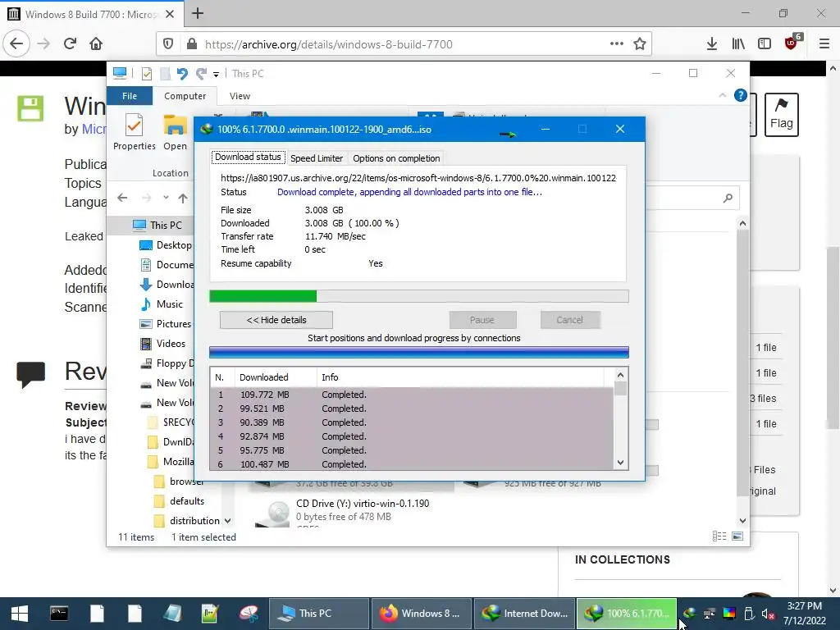The width and height of the screenshot is (840, 630).
Task: Open Explorer help via blue question mark
Action: pyautogui.click(x=741, y=95)
